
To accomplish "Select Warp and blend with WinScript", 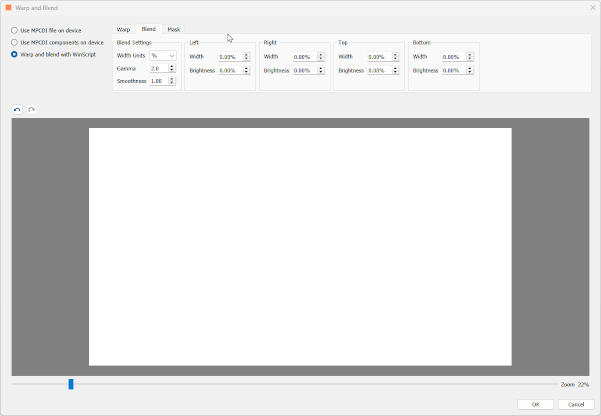I will tap(14, 55).
